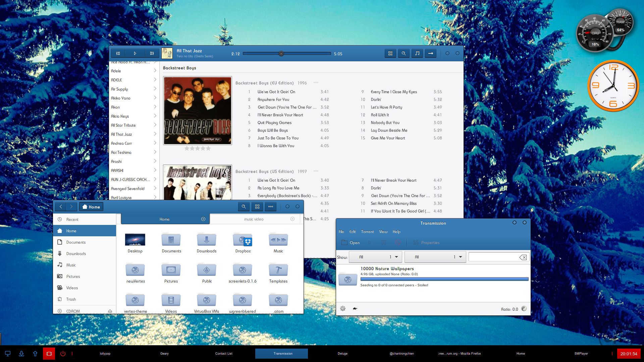Select Downloads in file manager sidebar
This screenshot has height=362, width=644.
tap(85, 253)
